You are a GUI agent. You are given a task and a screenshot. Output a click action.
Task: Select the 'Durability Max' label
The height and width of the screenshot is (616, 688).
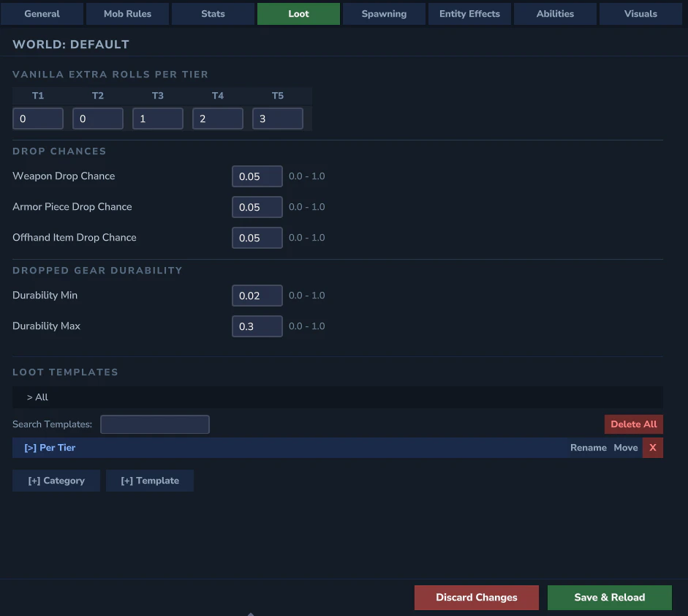pos(46,326)
